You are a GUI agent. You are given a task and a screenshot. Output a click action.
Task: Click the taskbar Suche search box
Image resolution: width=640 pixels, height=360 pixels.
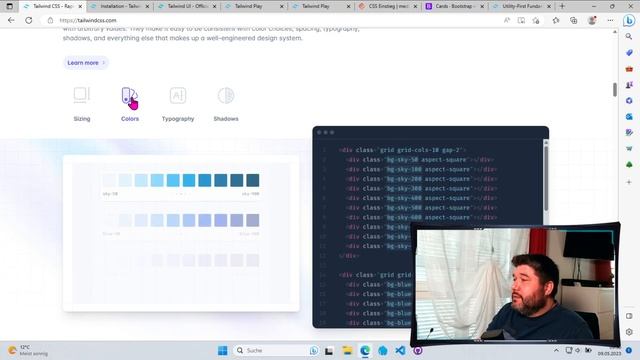click(276, 351)
